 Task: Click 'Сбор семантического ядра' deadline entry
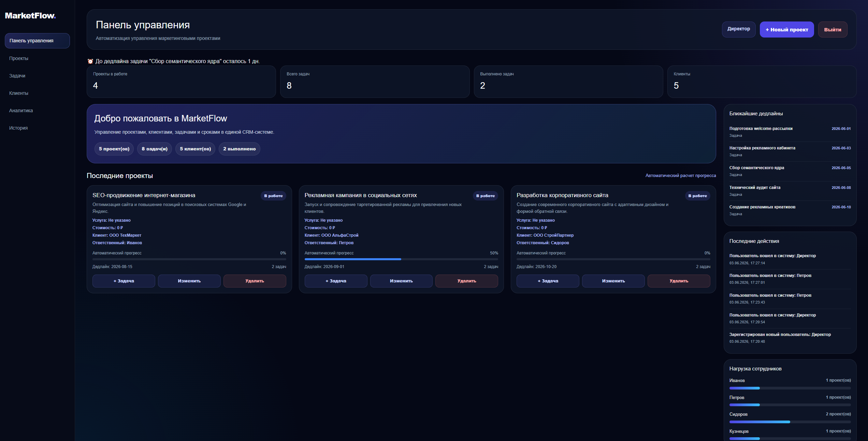click(790, 171)
